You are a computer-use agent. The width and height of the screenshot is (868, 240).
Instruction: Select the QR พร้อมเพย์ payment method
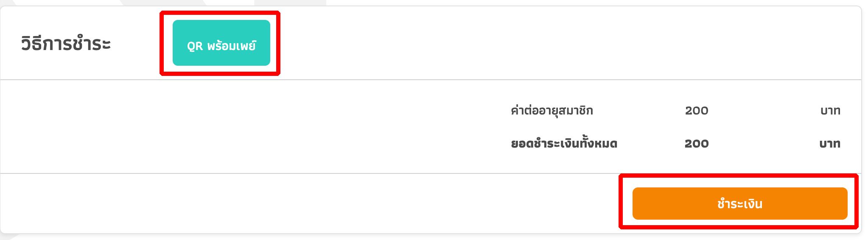(x=221, y=43)
